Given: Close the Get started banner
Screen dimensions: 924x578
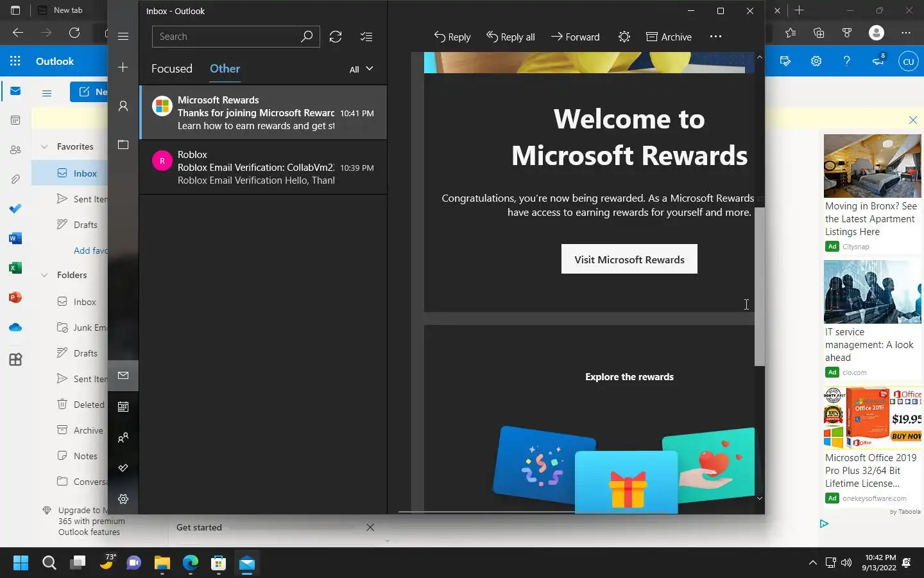Looking at the screenshot, I should pyautogui.click(x=370, y=527).
